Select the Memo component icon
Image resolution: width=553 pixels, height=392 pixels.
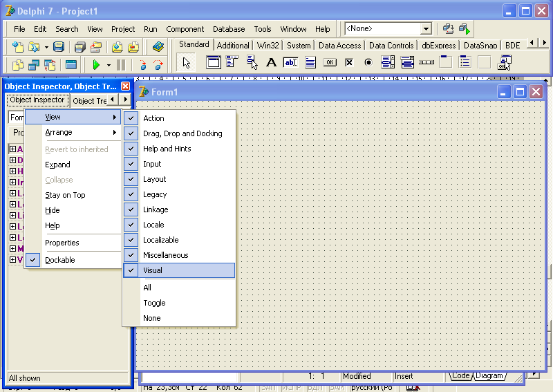[x=310, y=62]
